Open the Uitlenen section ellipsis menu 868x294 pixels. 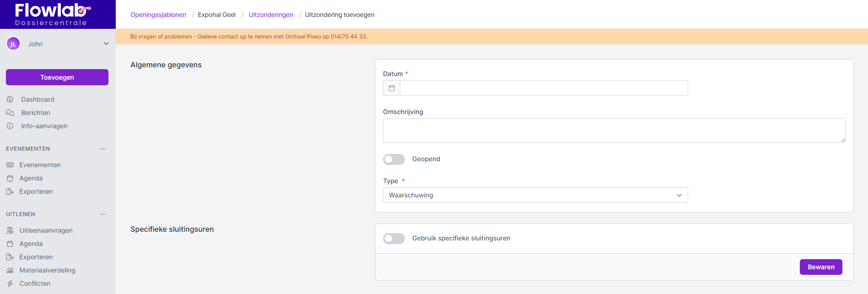[x=103, y=214]
